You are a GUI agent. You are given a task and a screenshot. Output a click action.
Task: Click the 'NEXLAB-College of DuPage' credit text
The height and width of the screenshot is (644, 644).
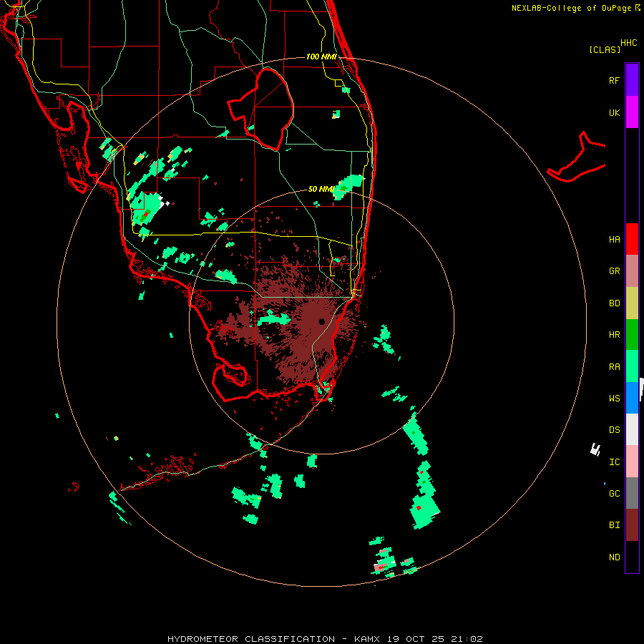571,8
